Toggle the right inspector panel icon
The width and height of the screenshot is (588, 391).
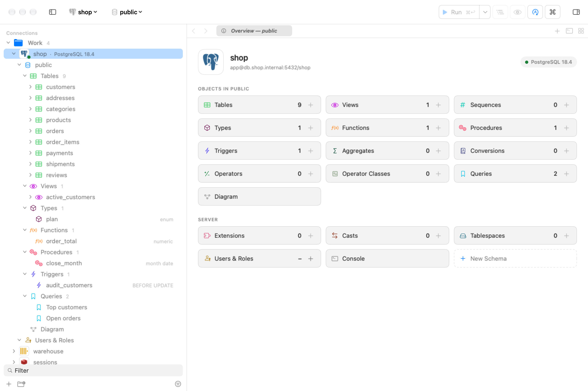pyautogui.click(x=576, y=12)
